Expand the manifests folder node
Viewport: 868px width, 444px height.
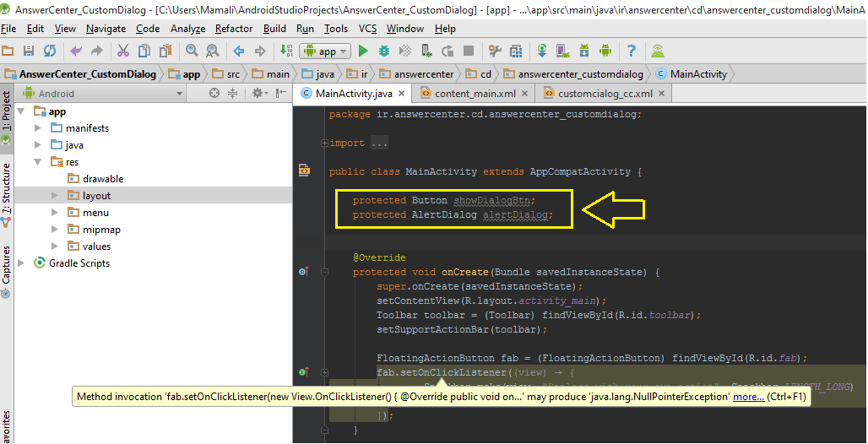(x=38, y=128)
